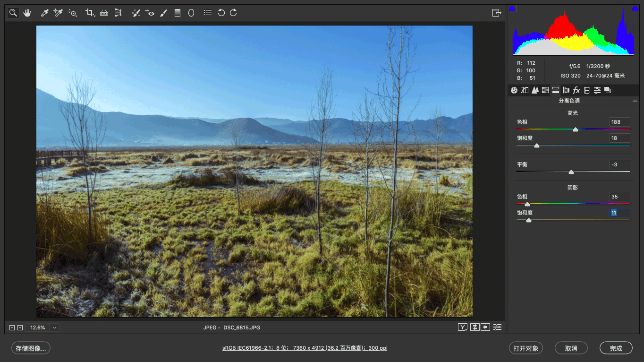Click the balance value field -3
Screen dimensions: 644x362
[x=619, y=164]
